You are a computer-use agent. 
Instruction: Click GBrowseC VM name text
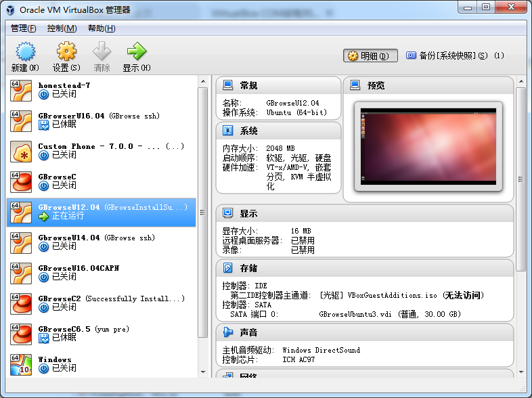[x=57, y=177]
